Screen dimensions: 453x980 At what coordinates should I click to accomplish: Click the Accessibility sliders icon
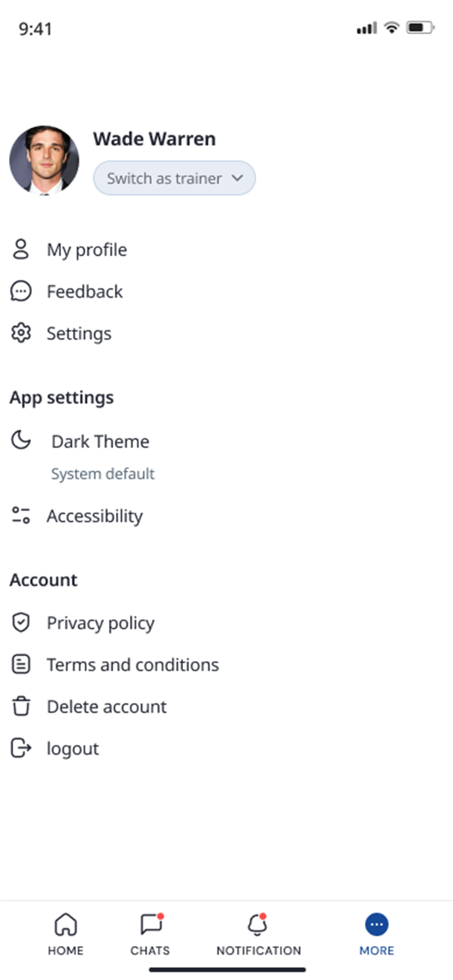point(21,515)
